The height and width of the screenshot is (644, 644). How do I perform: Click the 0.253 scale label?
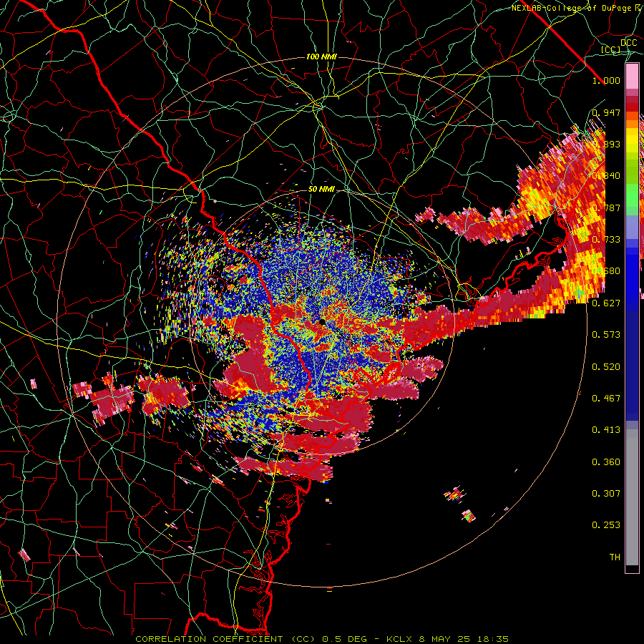606,525
